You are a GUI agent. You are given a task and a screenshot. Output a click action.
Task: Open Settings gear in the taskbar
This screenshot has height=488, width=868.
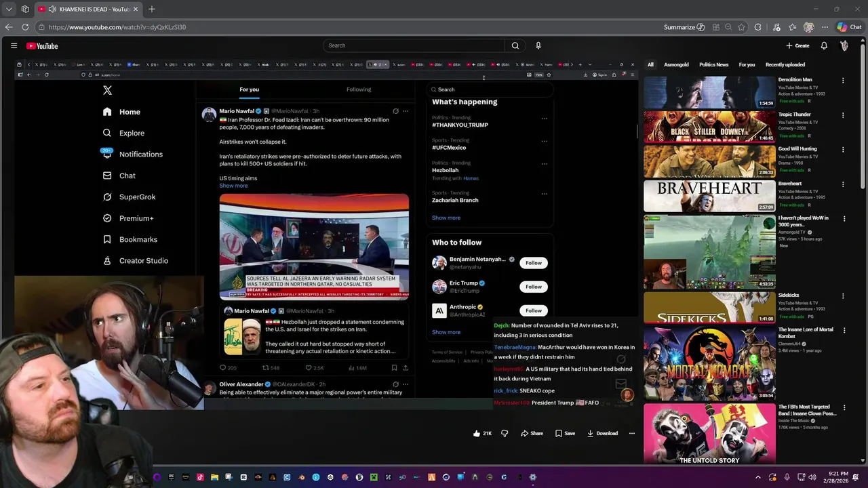click(x=533, y=477)
